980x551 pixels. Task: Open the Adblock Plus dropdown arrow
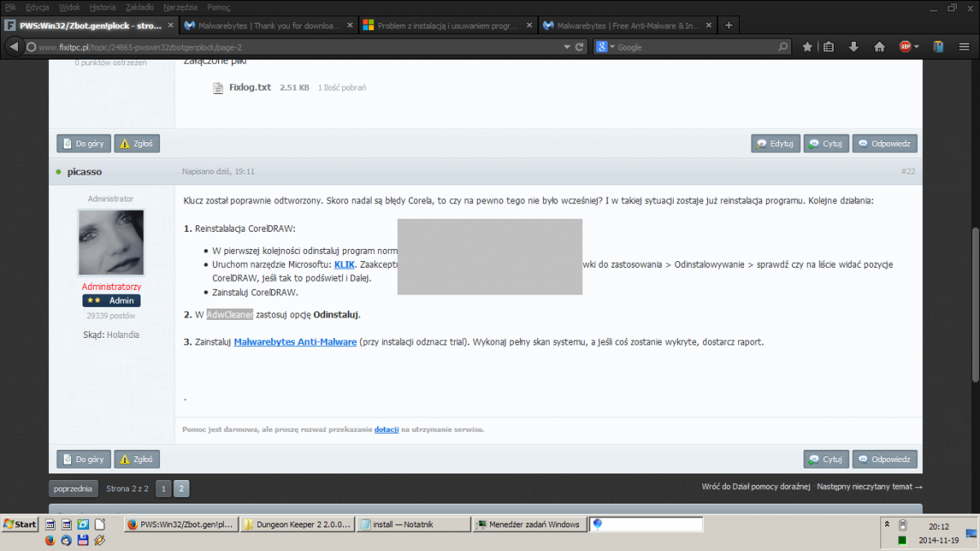coord(916,47)
